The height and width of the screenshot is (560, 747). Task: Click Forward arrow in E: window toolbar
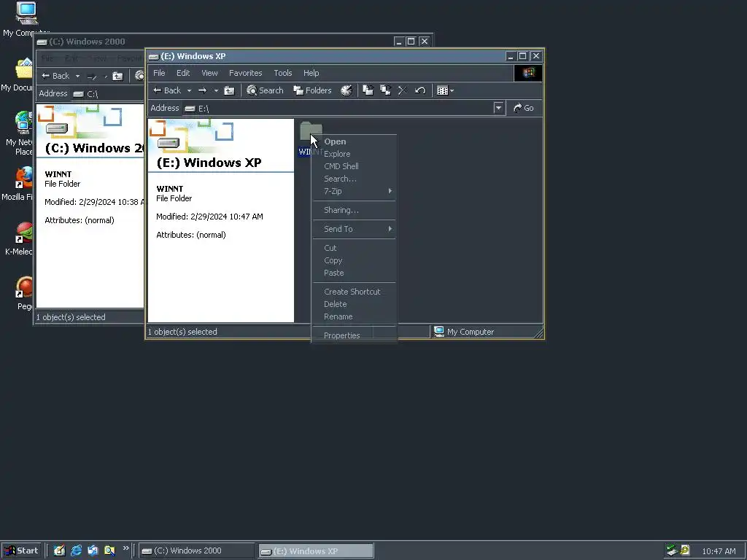click(x=203, y=90)
